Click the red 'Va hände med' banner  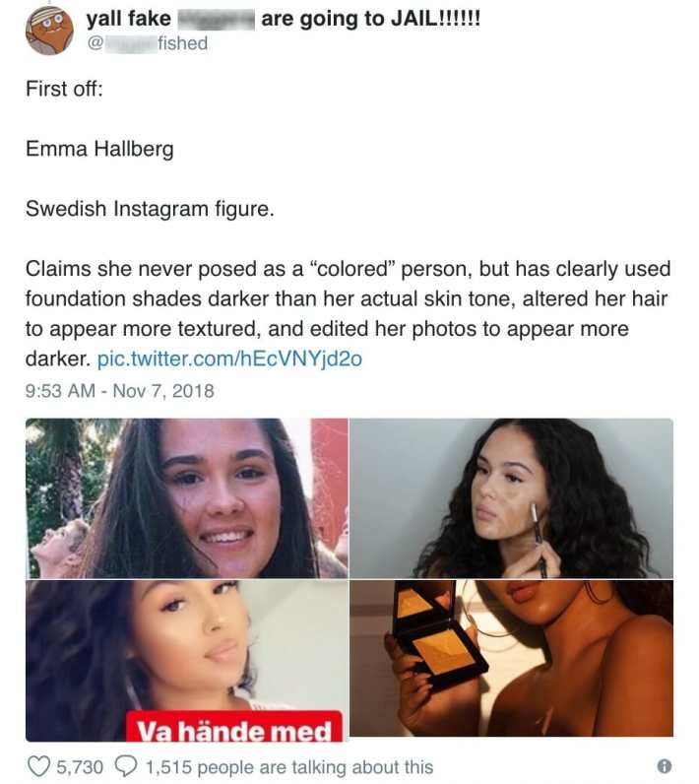click(234, 726)
